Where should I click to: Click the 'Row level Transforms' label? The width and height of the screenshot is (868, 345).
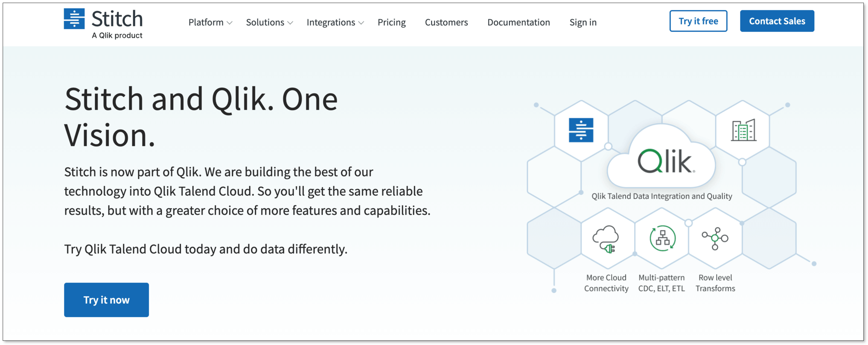pos(715,283)
